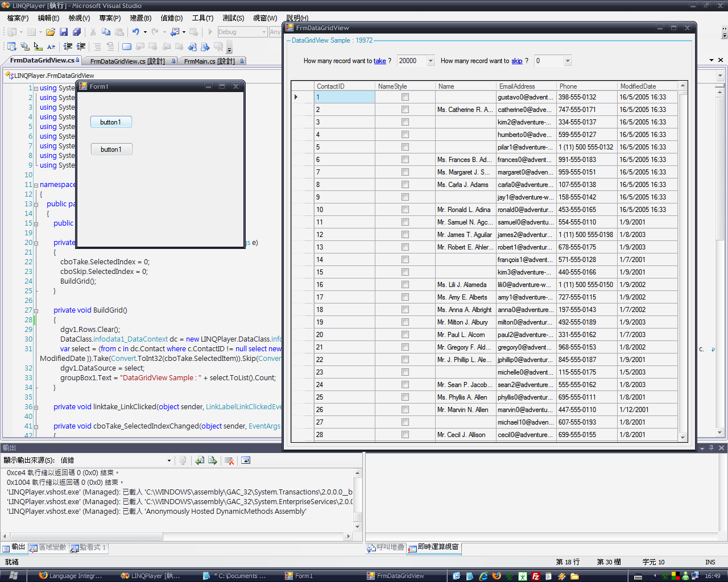Screen dimensions: 728x582
Task: Check NameStyle box for Ms. Lili J. Alameda
Action: [x=405, y=285]
